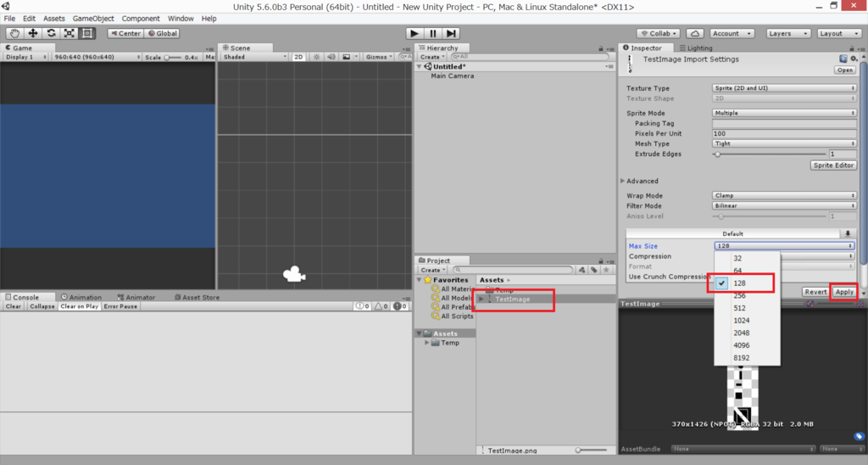This screenshot has height=465, width=868.
Task: Open Filter Mode dropdown
Action: pos(784,205)
